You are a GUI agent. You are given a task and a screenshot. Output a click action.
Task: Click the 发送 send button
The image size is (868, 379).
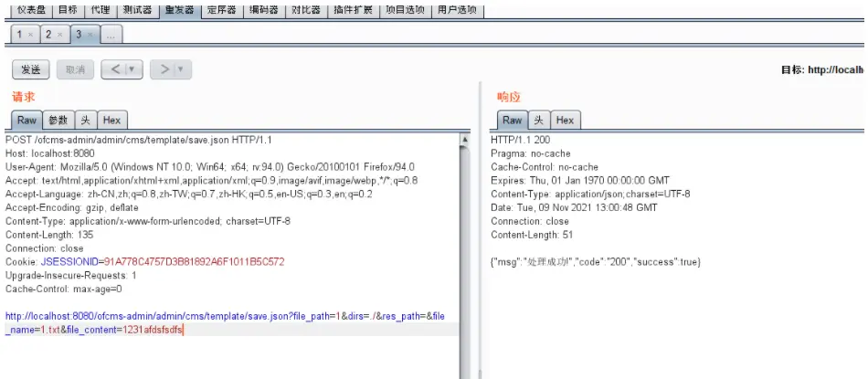[x=31, y=69]
